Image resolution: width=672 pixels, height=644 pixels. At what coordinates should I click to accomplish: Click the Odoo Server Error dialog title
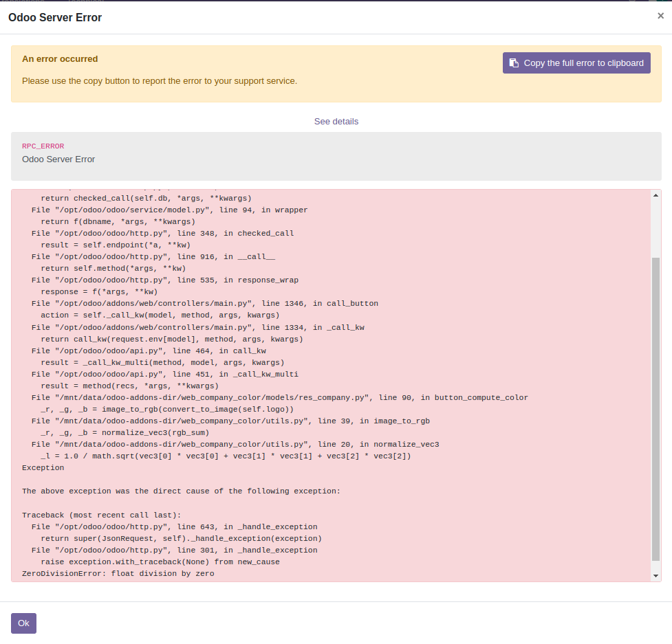(x=55, y=17)
